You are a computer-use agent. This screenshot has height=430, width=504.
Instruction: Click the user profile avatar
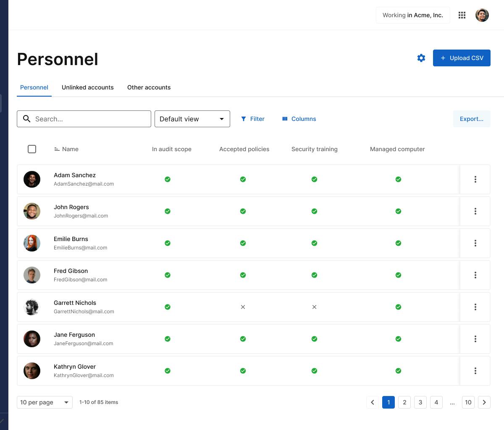point(482,15)
